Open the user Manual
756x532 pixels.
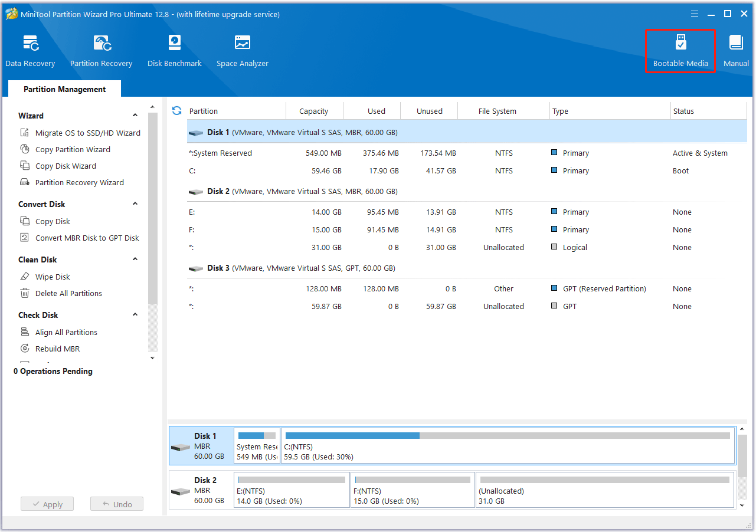pos(735,50)
